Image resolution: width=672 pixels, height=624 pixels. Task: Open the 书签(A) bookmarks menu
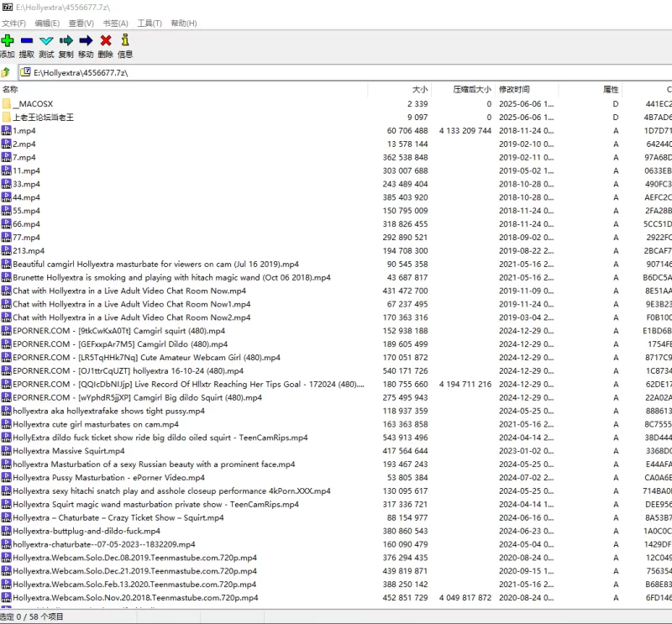115,24
